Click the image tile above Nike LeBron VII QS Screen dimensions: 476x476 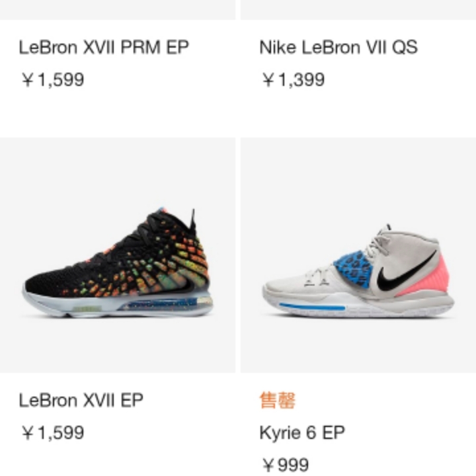coord(358,10)
